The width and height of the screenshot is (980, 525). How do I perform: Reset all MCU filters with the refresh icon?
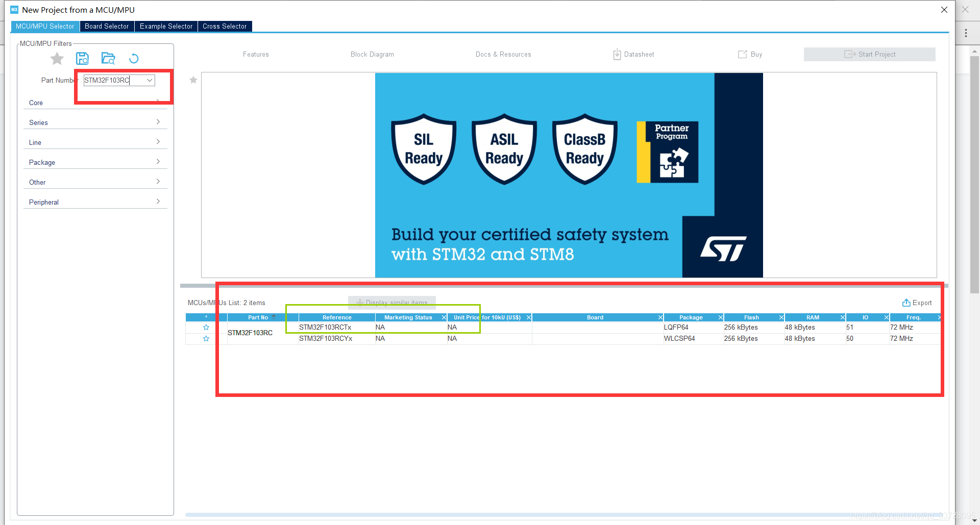[134, 58]
